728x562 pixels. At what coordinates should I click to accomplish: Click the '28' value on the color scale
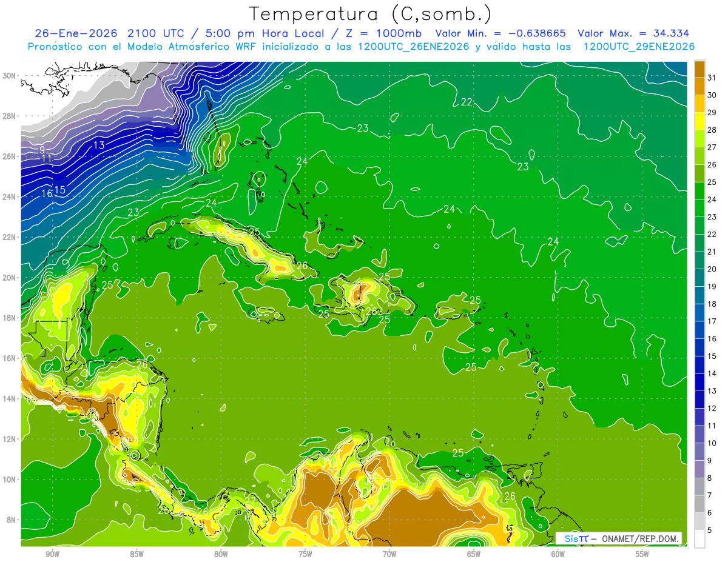713,130
